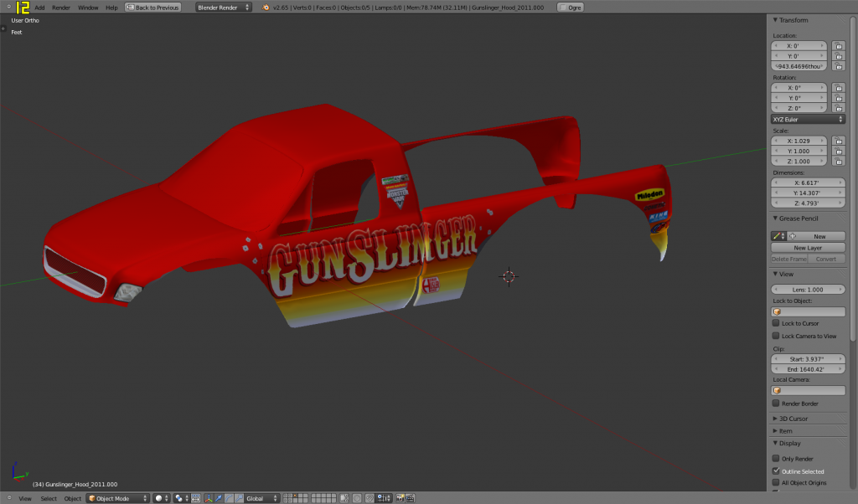858x504 pixels.
Task: Open the top header editor type icon
Action: (8, 7)
